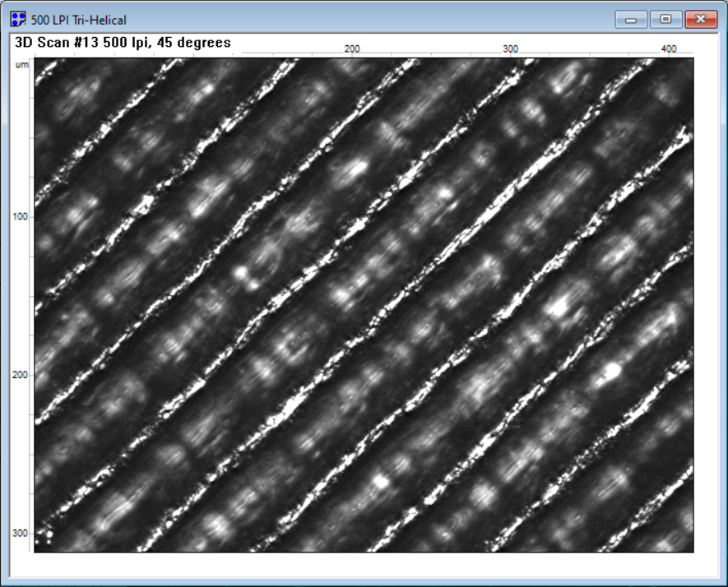Click the bottom-right corner of the scan image
Image resolution: width=728 pixels, height=587 pixels.
click(692, 549)
